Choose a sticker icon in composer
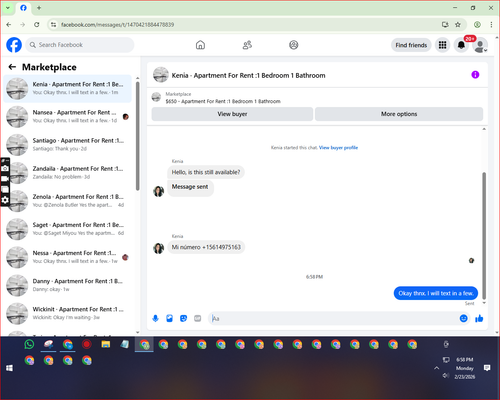 (x=183, y=318)
